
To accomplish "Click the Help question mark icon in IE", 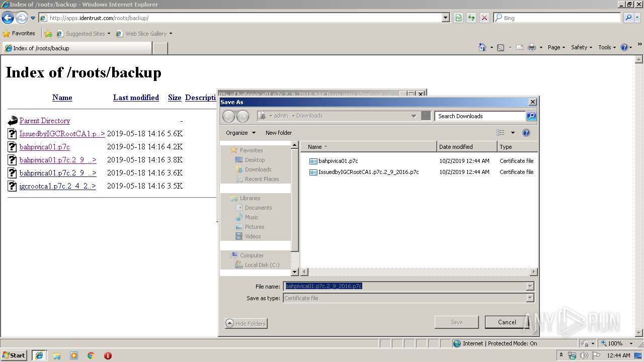I will (x=624, y=47).
